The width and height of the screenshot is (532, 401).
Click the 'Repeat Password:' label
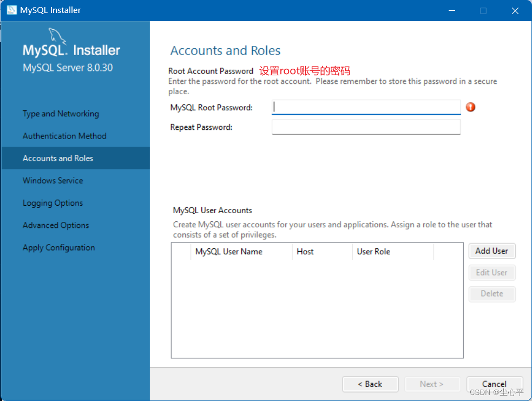(201, 127)
